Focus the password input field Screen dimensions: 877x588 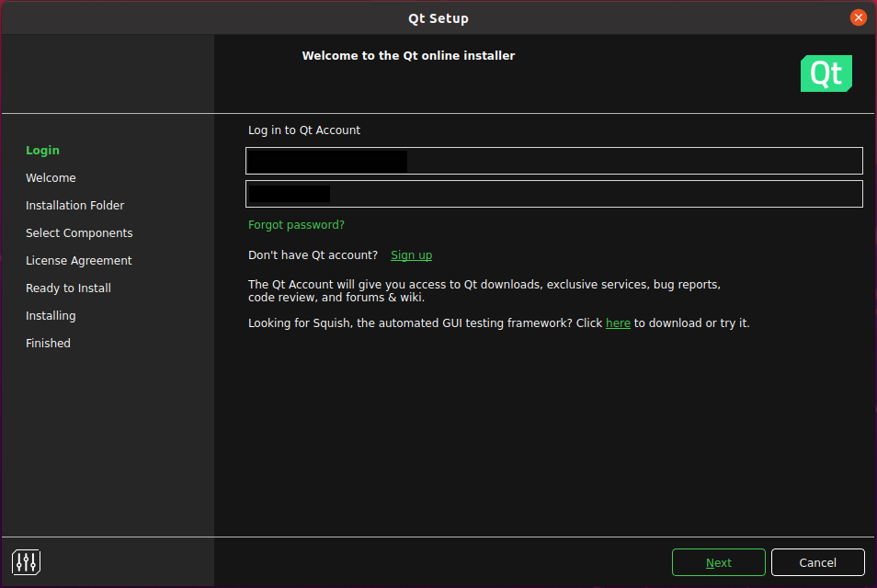pos(553,194)
